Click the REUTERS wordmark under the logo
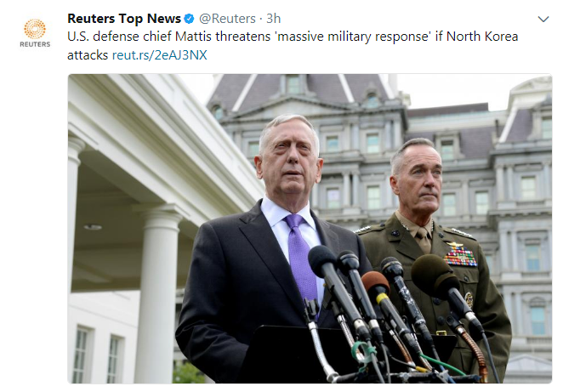Viewport: 563px width, 392px height. click(35, 44)
